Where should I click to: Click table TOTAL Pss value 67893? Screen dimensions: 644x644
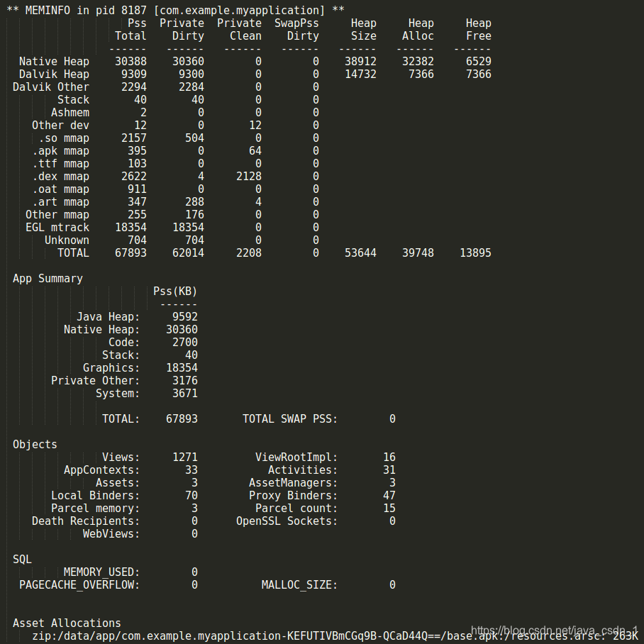tap(131, 252)
